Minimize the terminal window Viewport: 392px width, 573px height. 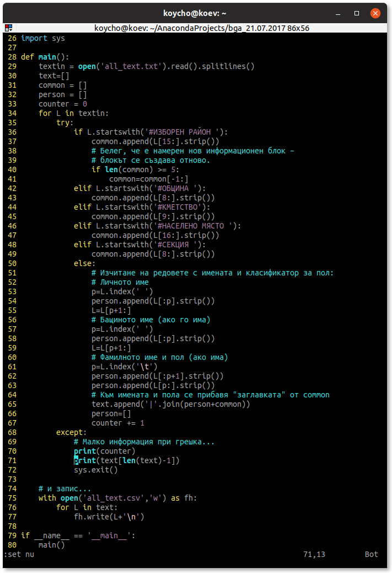point(338,13)
